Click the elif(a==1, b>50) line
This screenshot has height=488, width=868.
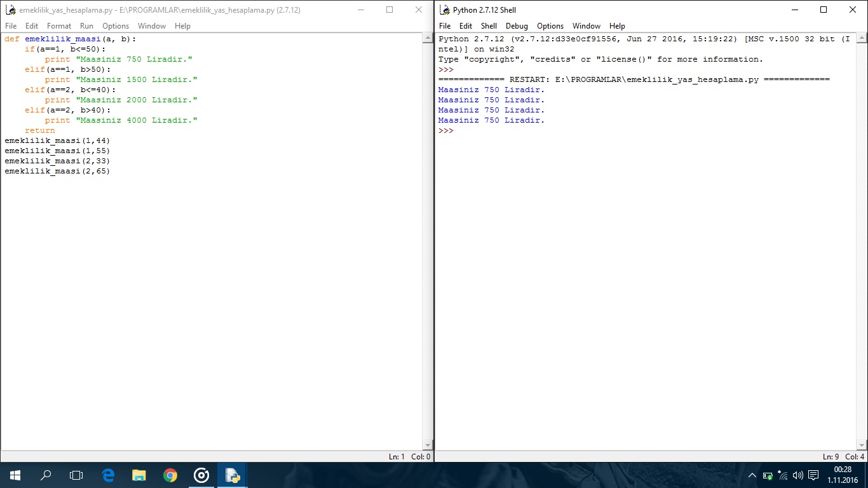click(68, 69)
